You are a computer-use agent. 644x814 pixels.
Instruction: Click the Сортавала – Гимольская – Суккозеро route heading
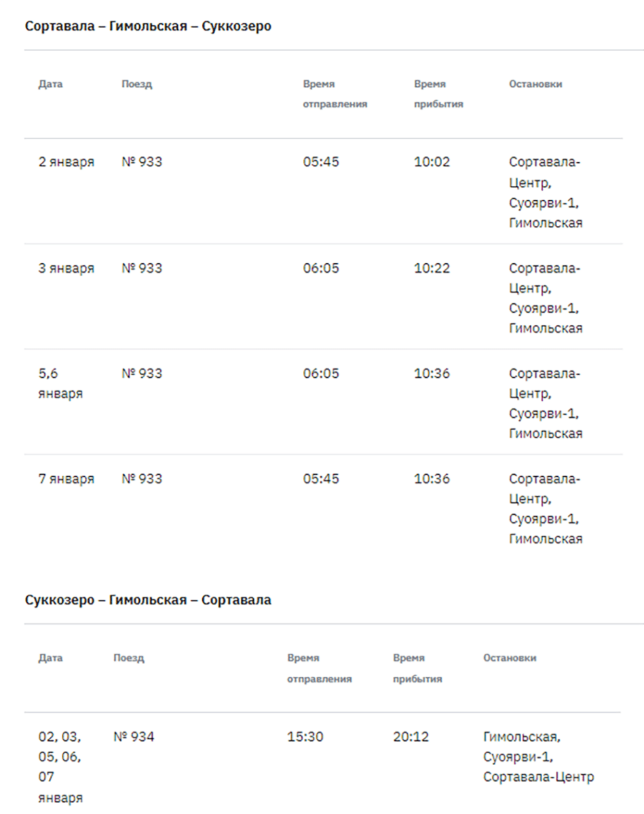(x=148, y=26)
